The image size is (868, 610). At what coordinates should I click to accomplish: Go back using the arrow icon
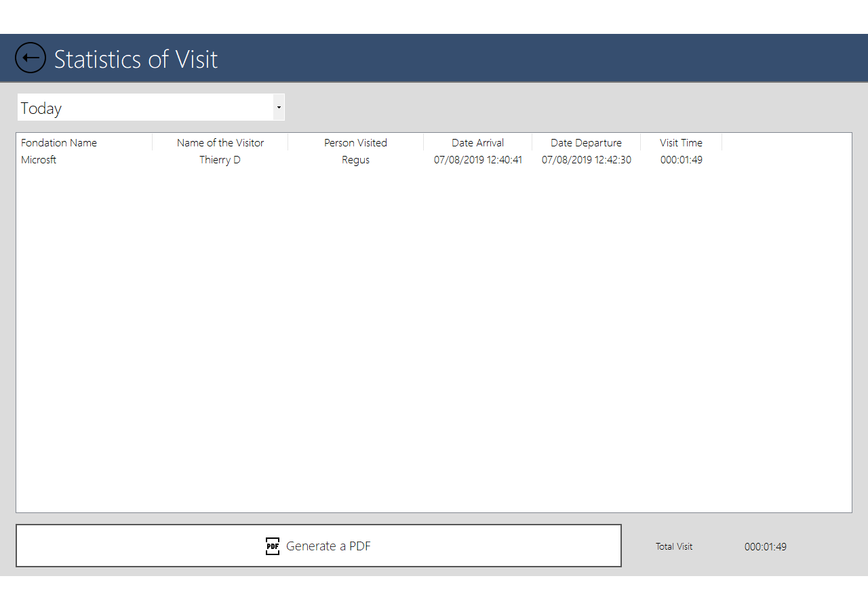click(x=31, y=58)
